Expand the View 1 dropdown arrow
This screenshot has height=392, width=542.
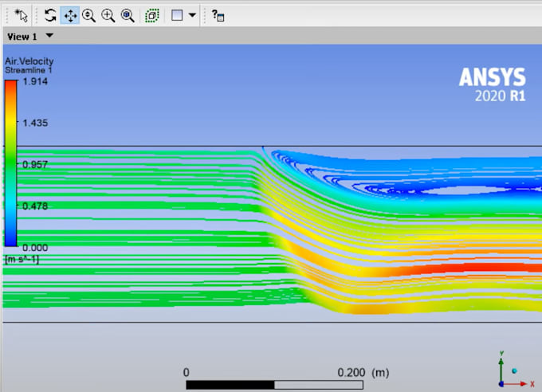coord(49,35)
